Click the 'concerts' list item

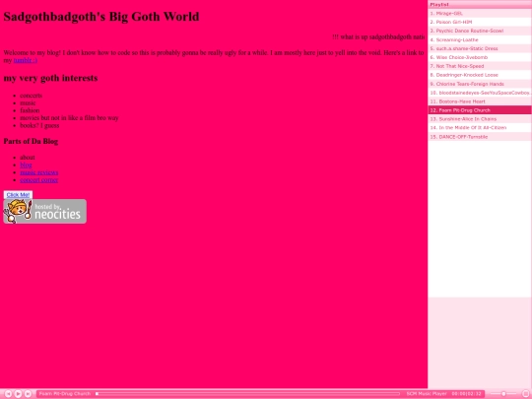tap(31, 96)
